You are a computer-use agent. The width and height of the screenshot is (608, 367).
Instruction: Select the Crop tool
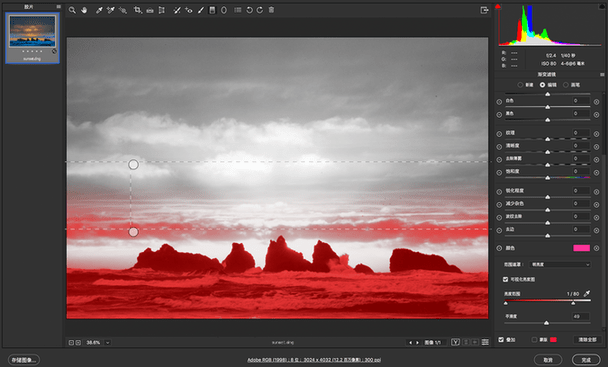138,10
